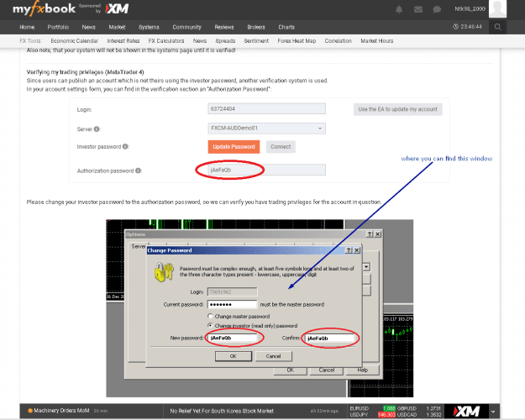Viewport: 525px width, 420px height.
Task: Click the question-mark help button of Options window
Action: [x=370, y=234]
